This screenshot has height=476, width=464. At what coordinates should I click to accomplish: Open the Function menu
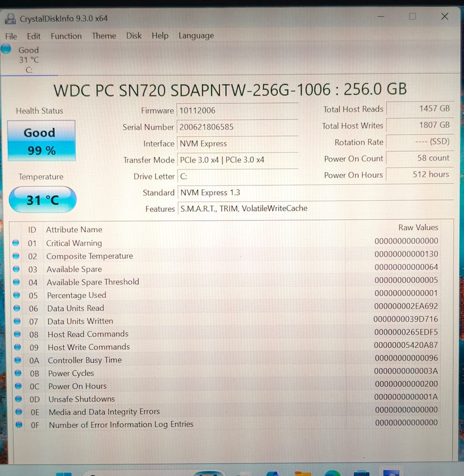tap(66, 36)
